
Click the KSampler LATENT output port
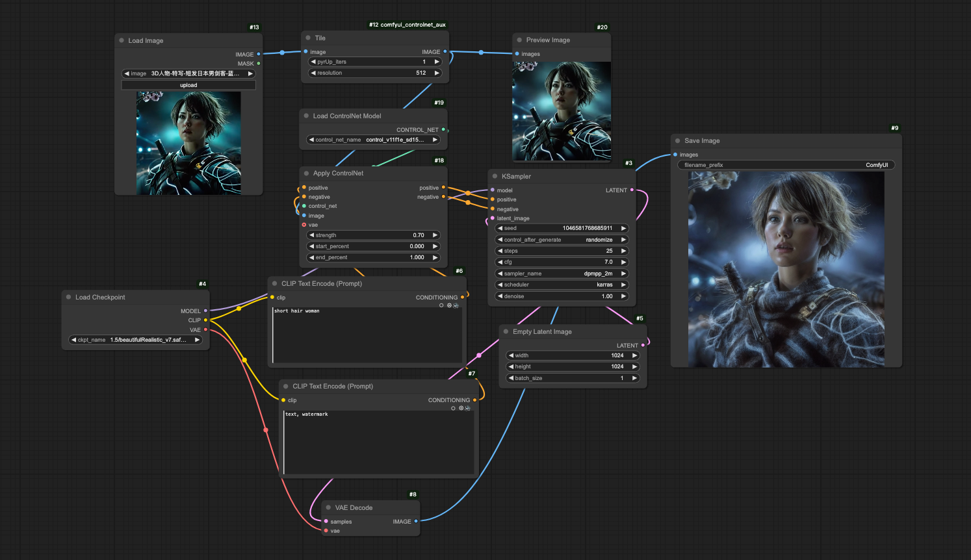click(x=632, y=190)
